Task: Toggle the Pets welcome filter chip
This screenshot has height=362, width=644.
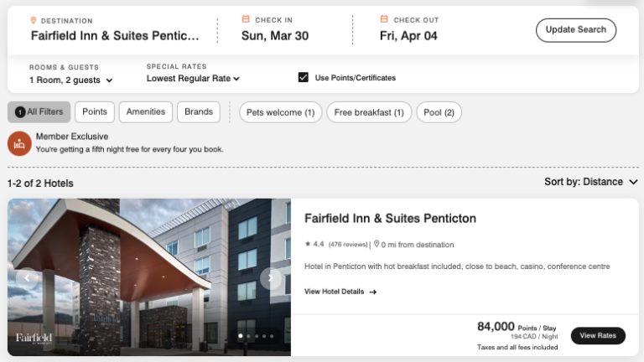Action: coord(280,112)
